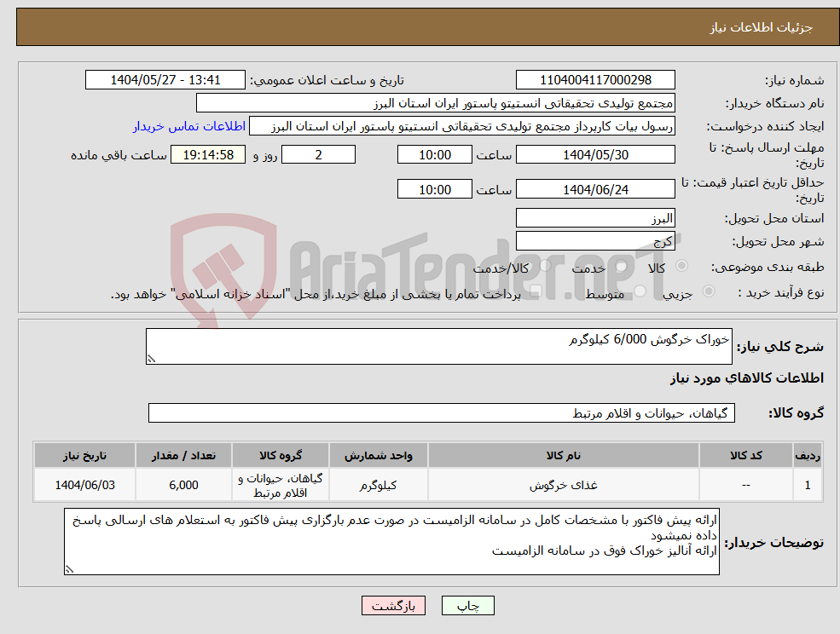Click the delivery city field کرج
Viewport: 840px width, 634px height.
(x=595, y=240)
